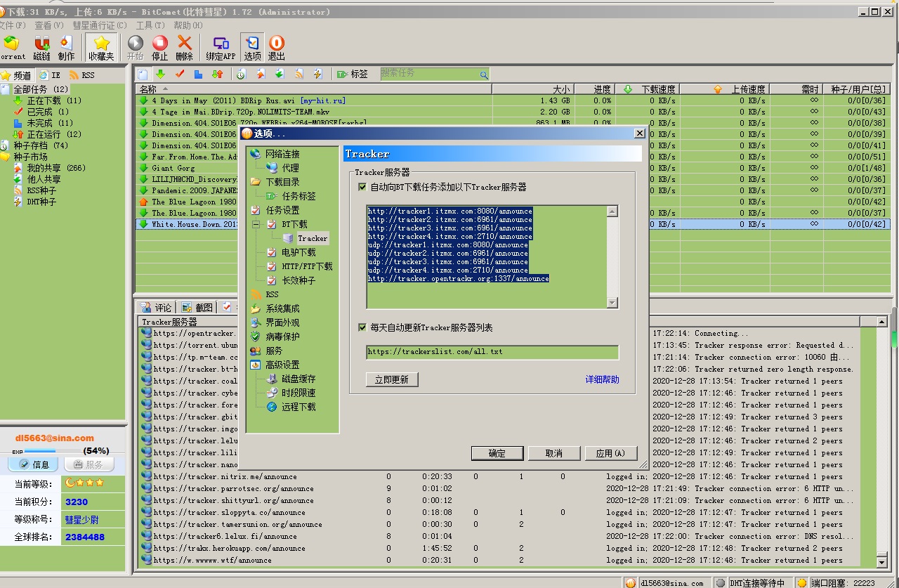This screenshot has width=899, height=588.
Task: Select 界面外观 in options tree
Action: [282, 322]
